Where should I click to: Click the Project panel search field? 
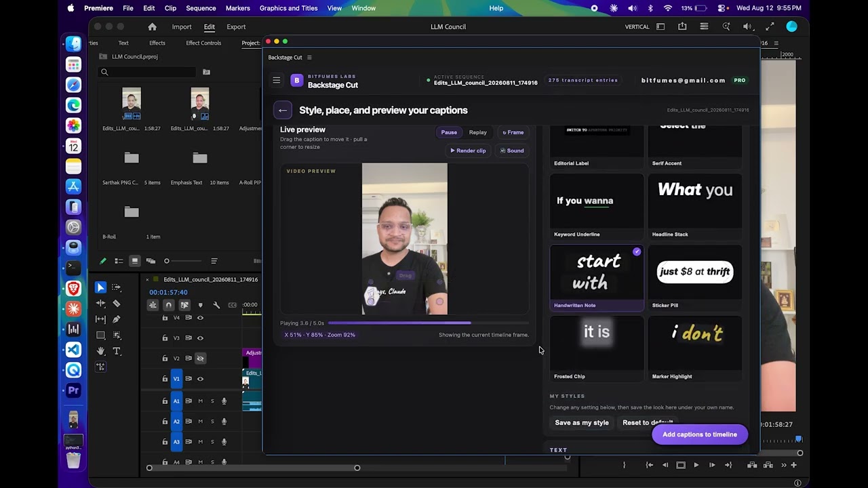[148, 72]
